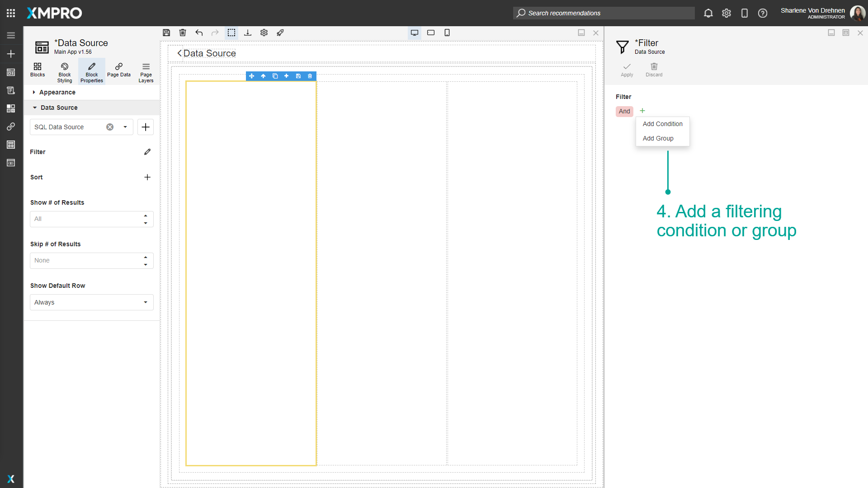Screen dimensions: 868x488
Task: Publish with the rocket icon
Action: (280, 33)
